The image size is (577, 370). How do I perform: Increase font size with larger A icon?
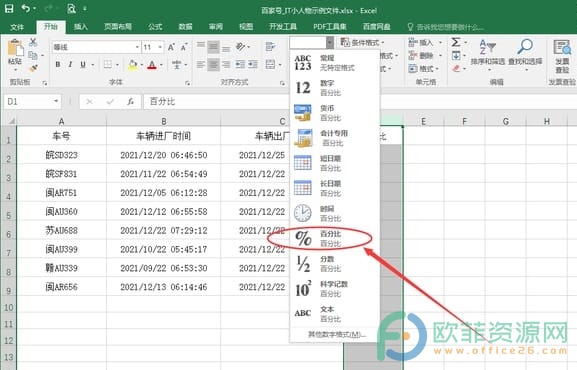[x=171, y=47]
